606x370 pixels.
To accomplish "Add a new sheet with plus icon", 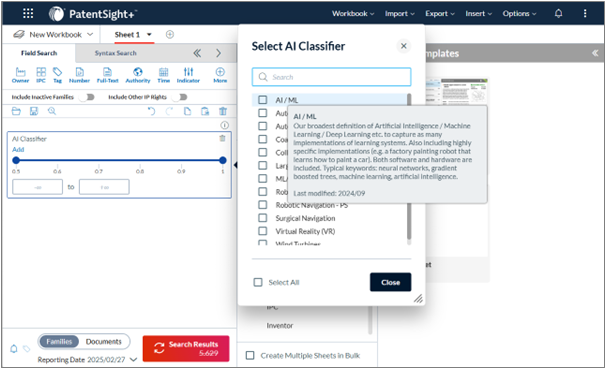I will pyautogui.click(x=170, y=34).
